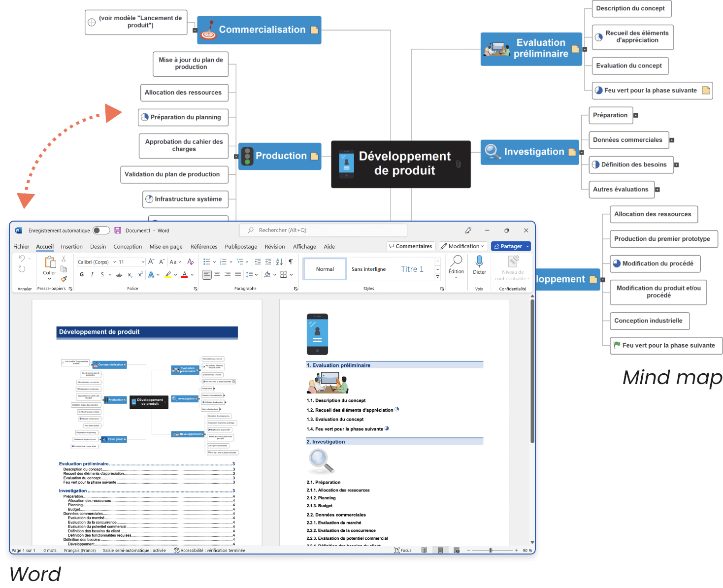Collapse the Production branch toggle
This screenshot has height=588, width=723.
click(x=236, y=157)
